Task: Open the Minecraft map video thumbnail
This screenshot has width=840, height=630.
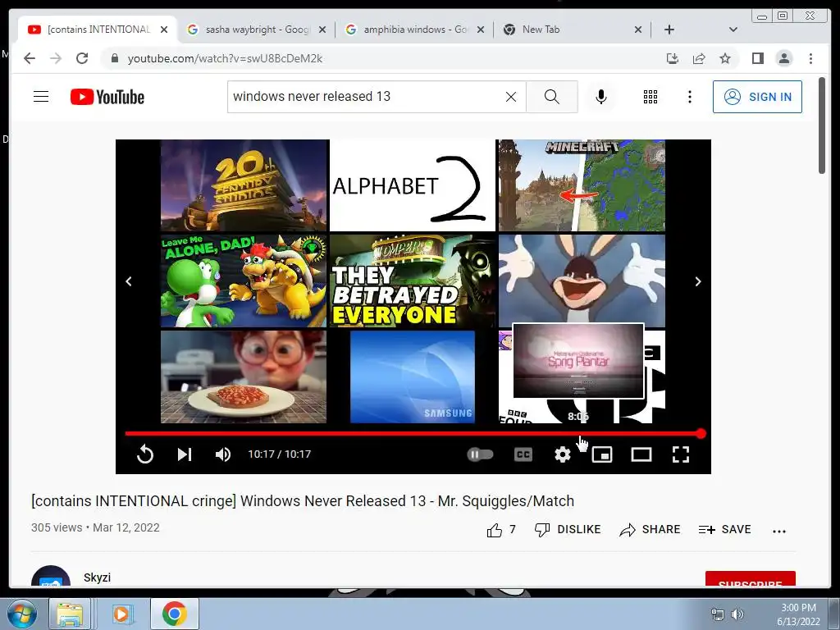Action: pyautogui.click(x=582, y=185)
